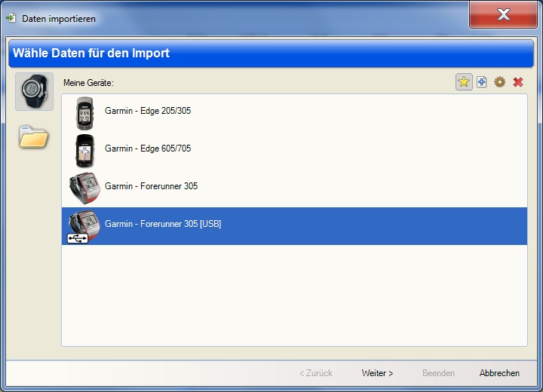
Task: Select Garmin - Edge 205/305 list entry
Action: pos(148,111)
